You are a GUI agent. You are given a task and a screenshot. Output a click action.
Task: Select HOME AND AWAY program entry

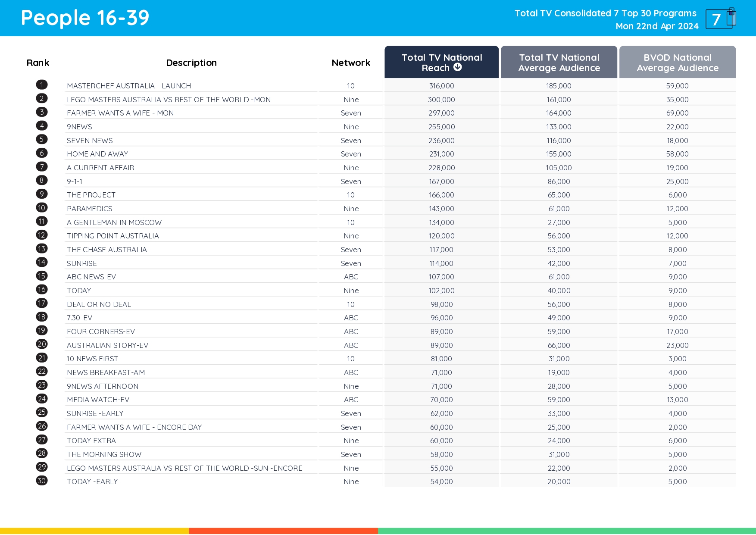pyautogui.click(x=98, y=153)
